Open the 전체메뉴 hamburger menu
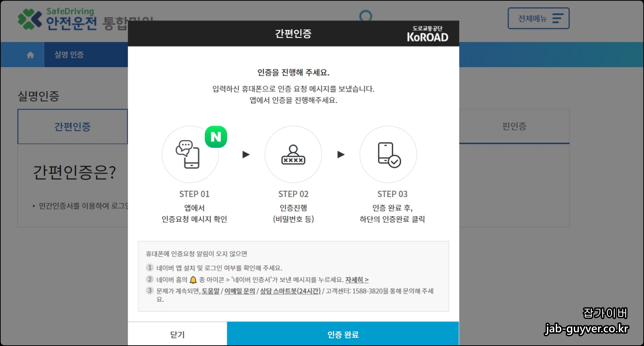644x346 pixels. click(538, 18)
